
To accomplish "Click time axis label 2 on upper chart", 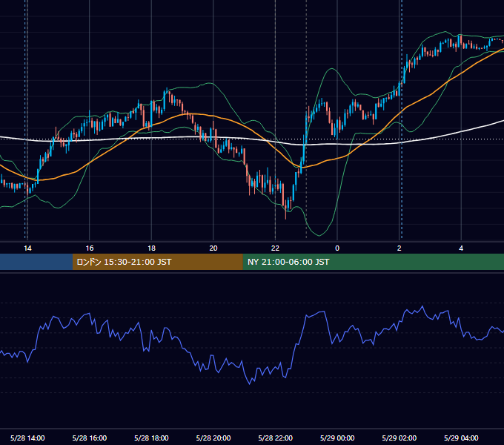I will [399, 248].
